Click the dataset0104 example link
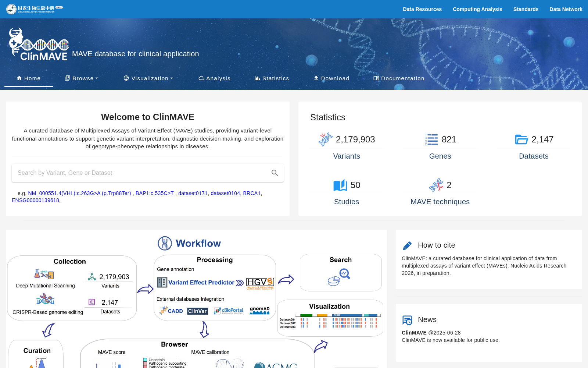 (225, 193)
